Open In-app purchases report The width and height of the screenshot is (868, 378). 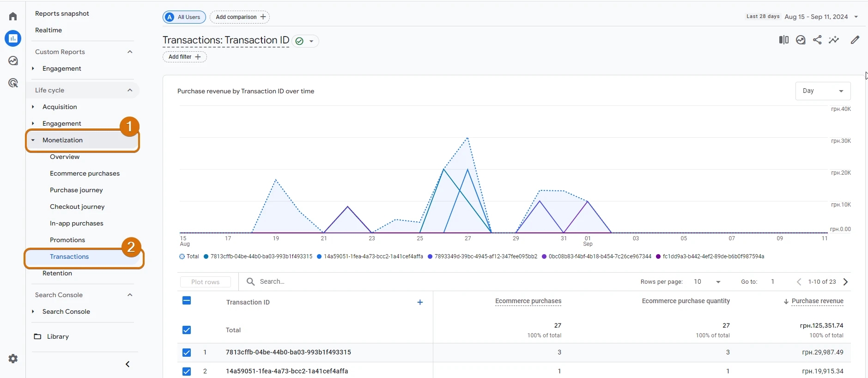77,223
